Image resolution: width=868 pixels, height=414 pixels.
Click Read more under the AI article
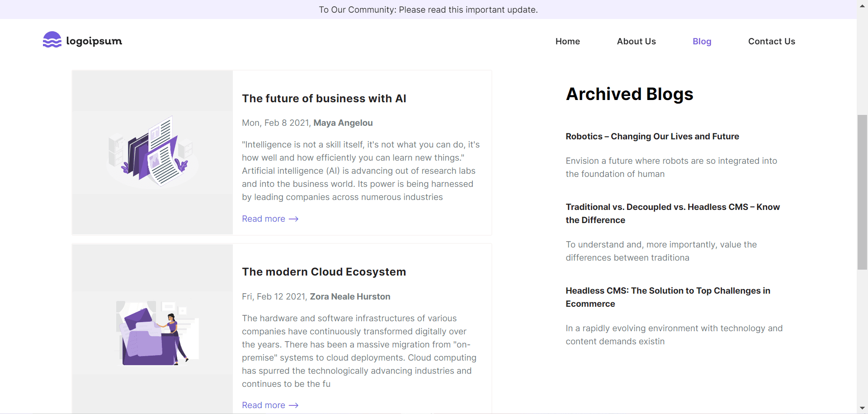click(x=264, y=219)
